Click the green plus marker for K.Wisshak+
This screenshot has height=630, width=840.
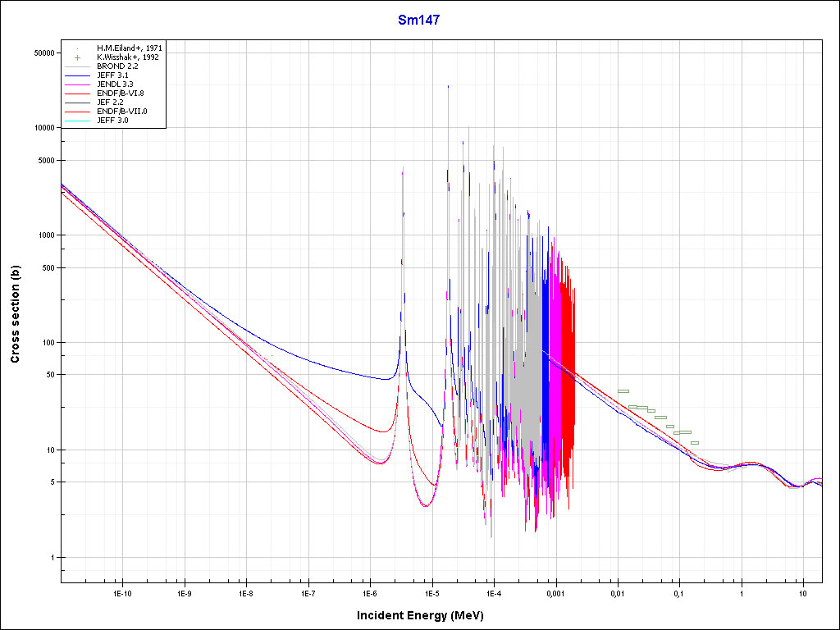click(77, 57)
